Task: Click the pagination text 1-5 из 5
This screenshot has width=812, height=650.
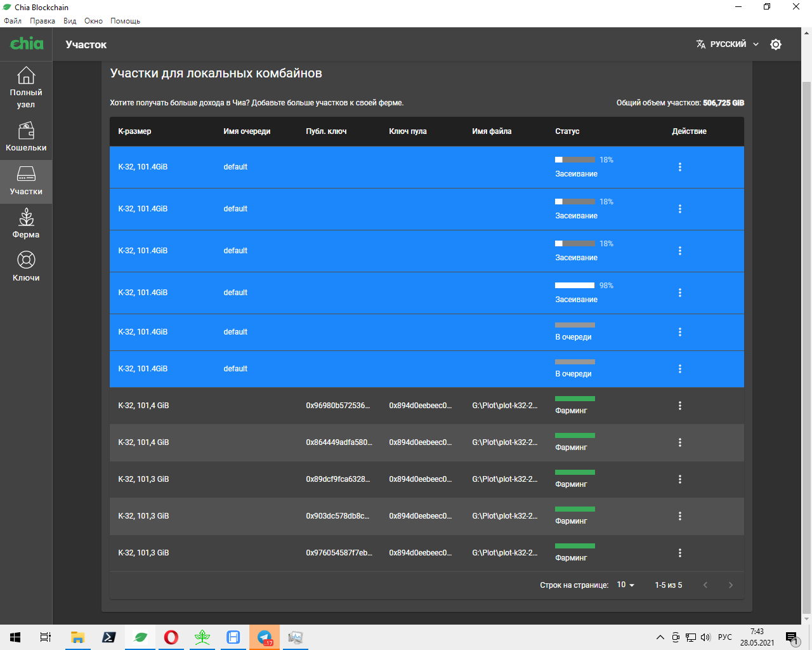Action: coord(669,585)
